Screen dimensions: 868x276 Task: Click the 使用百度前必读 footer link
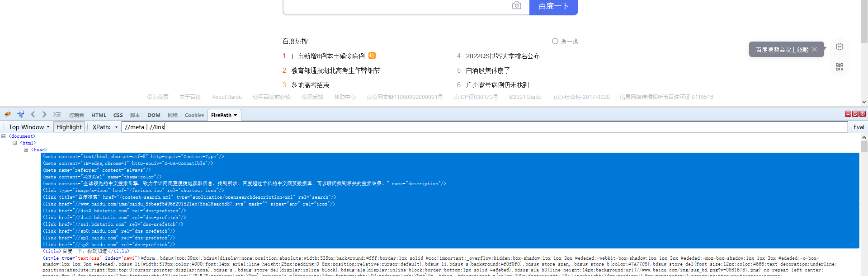(x=272, y=97)
